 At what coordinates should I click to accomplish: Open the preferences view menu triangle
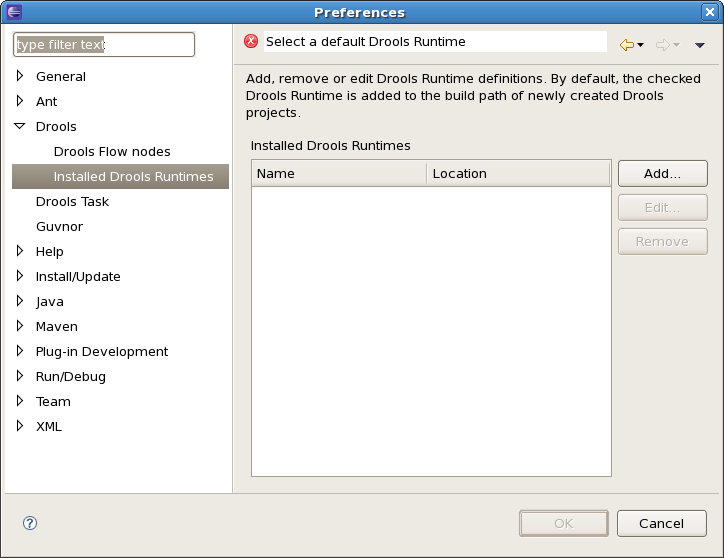click(x=699, y=45)
